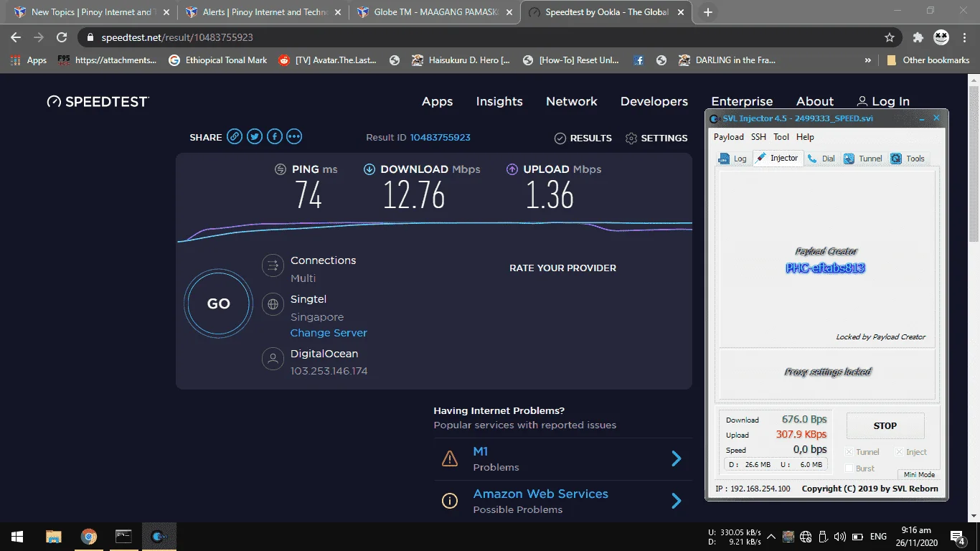Select the Injector tab
Viewport: 980px width, 551px height.
point(777,158)
